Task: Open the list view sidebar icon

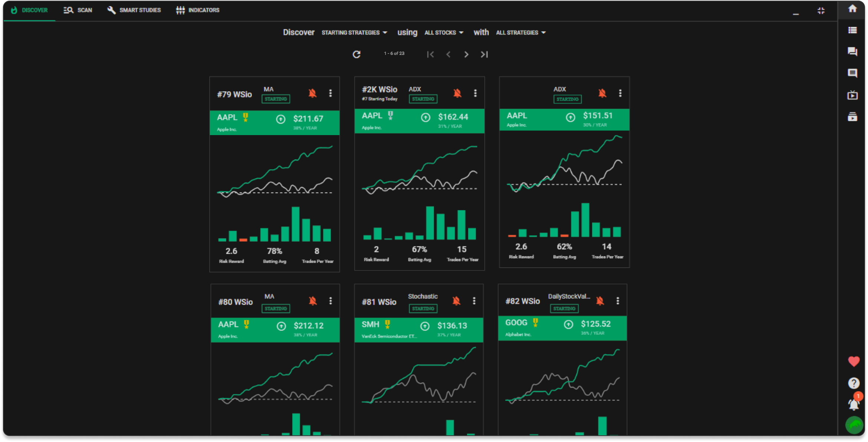Action: click(852, 30)
